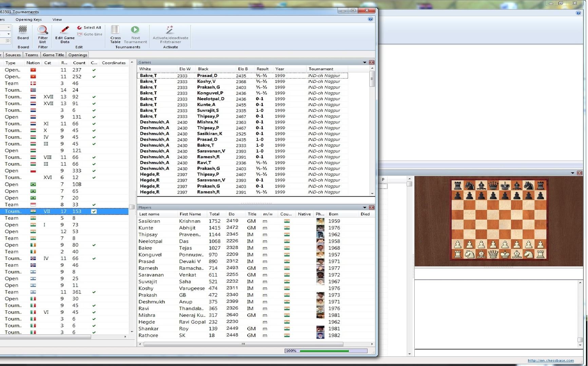Open the board panel dropdown arrow

tap(572, 173)
